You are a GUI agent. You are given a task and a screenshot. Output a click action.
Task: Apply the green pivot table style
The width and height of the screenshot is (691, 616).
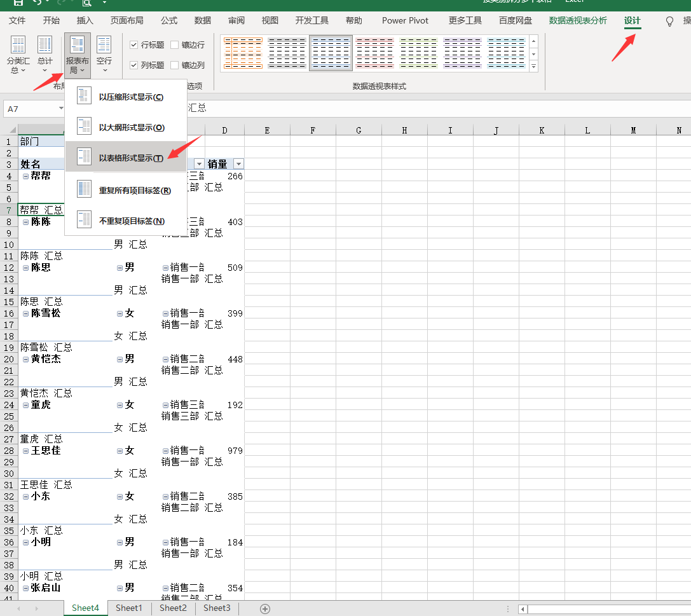point(419,53)
